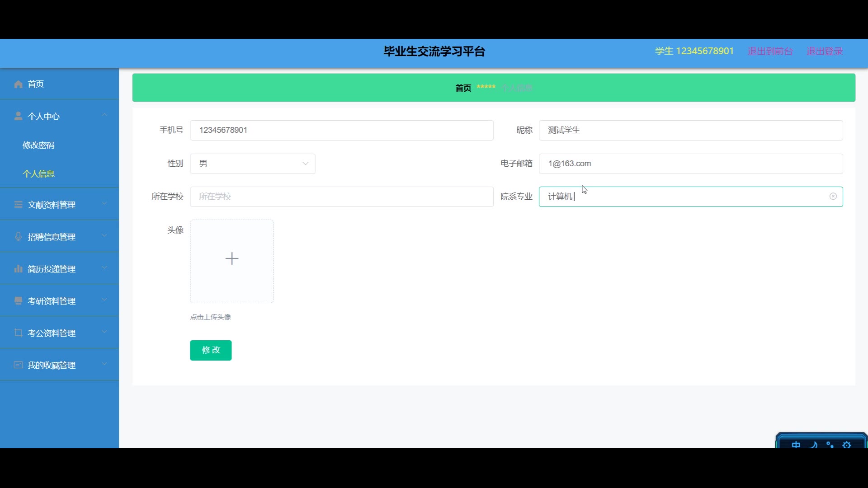Click the 中 language icon in the IME toolbar
868x488 pixels.
796,445
